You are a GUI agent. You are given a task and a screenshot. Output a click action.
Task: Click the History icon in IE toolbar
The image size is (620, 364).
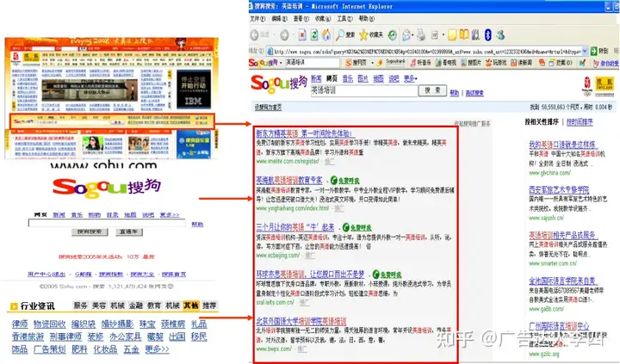click(x=393, y=35)
